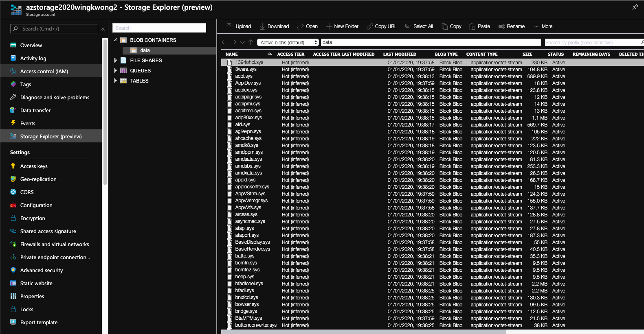Expand the TABLES tree node
The width and height of the screenshot is (644, 334).
coord(116,81)
